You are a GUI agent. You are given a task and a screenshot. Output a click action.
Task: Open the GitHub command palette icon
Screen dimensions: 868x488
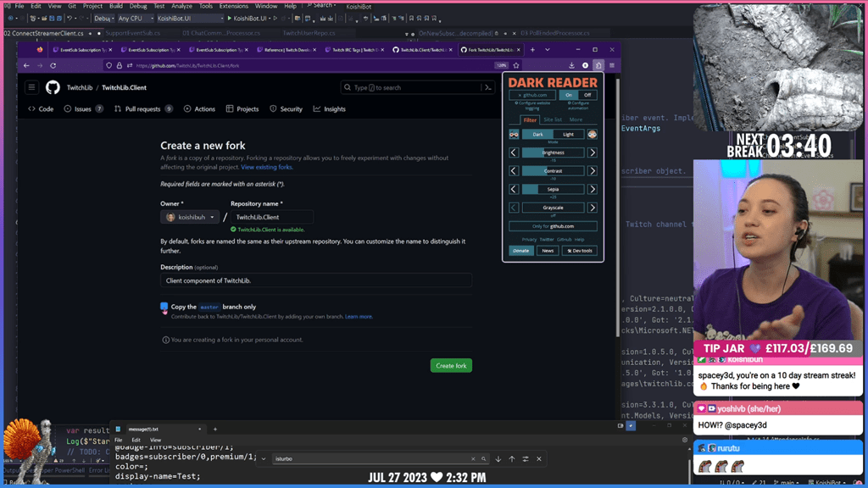click(x=487, y=87)
